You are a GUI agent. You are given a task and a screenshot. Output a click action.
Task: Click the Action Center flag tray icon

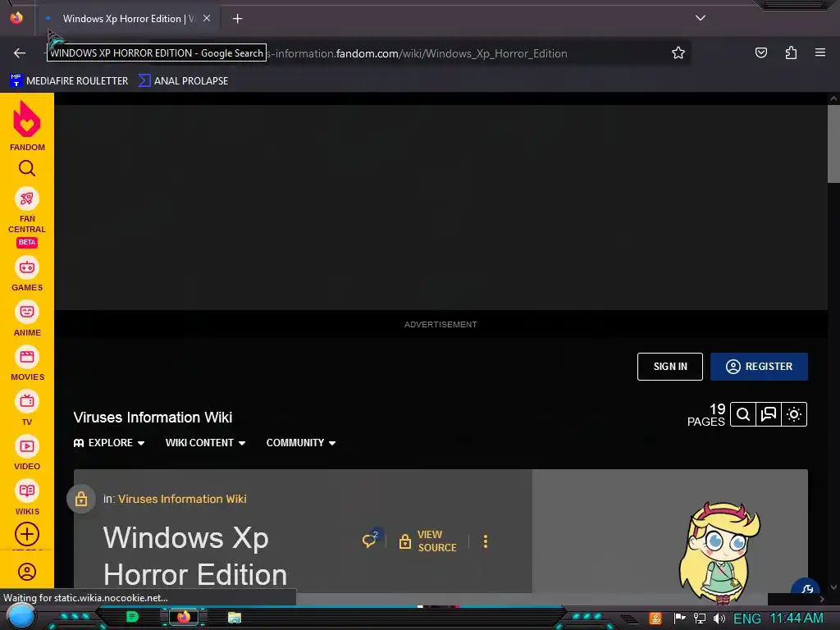(x=679, y=619)
